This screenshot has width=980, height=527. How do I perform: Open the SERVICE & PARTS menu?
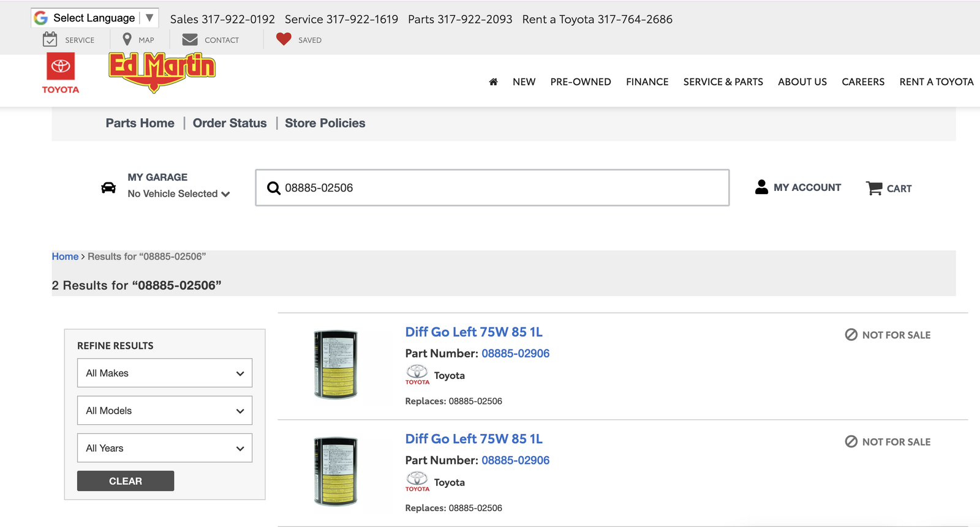(x=723, y=81)
